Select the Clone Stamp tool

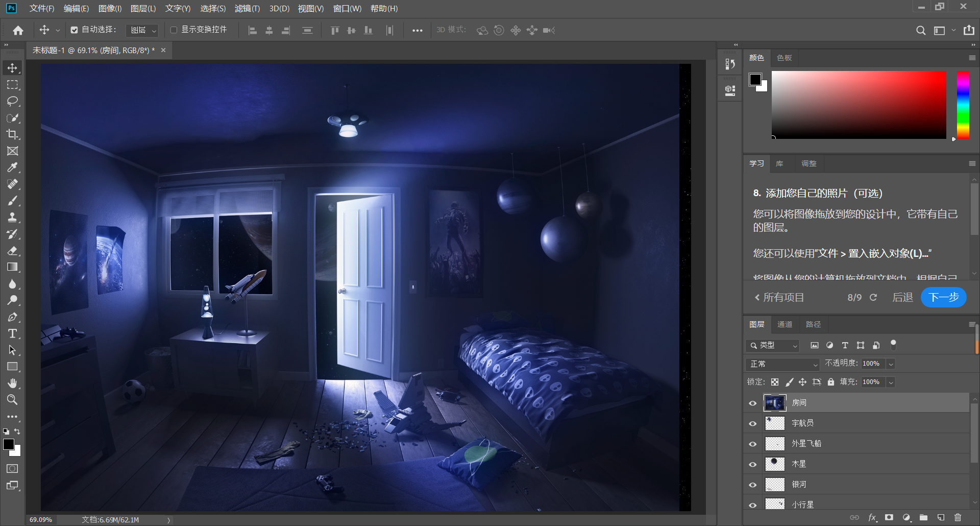click(x=12, y=218)
